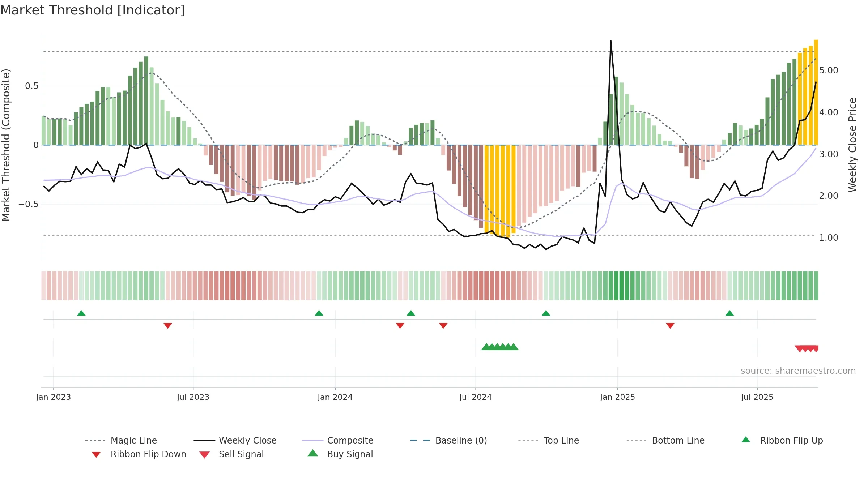Click the Jan 2023 x-axis label
The image size is (868, 488).
click(54, 397)
